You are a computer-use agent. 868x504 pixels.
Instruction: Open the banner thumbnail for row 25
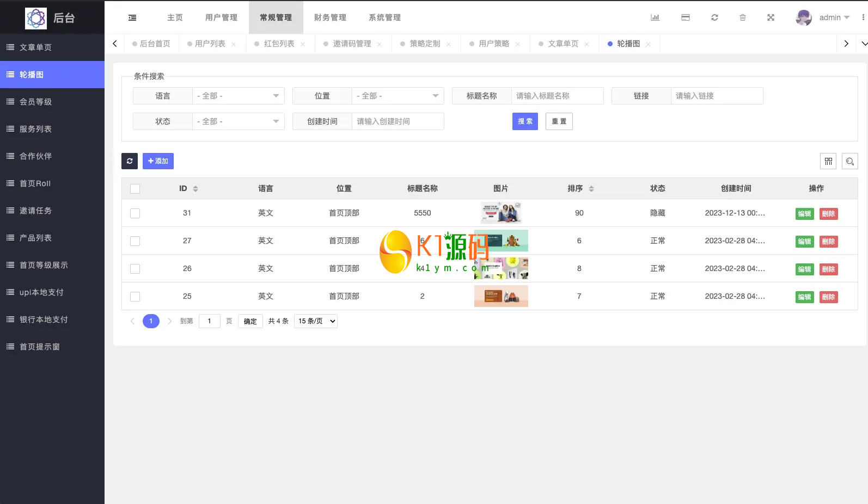coord(501,296)
